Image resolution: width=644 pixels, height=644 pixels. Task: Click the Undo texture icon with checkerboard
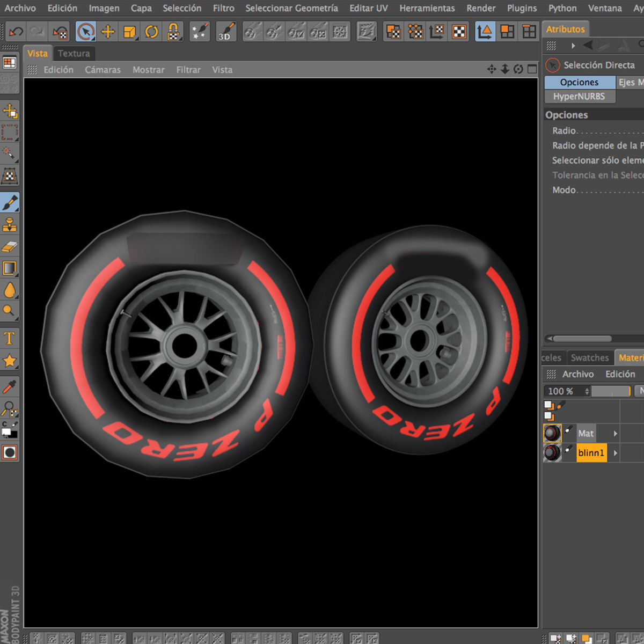[60, 32]
